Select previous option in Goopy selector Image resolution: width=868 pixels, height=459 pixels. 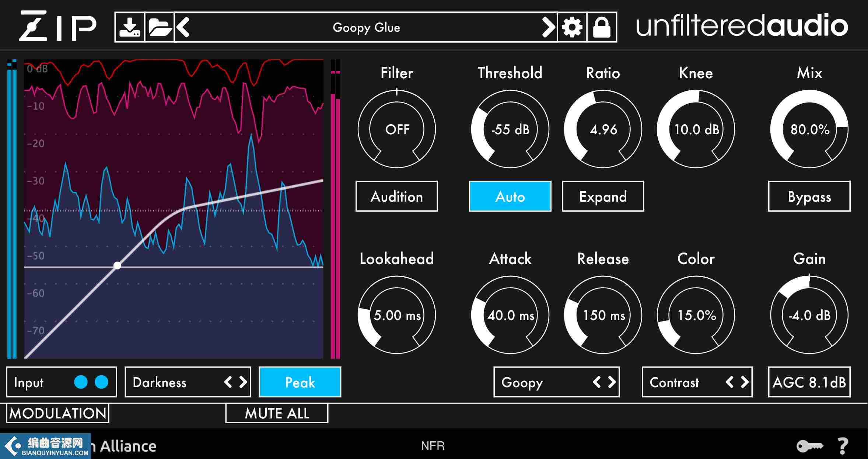597,382
